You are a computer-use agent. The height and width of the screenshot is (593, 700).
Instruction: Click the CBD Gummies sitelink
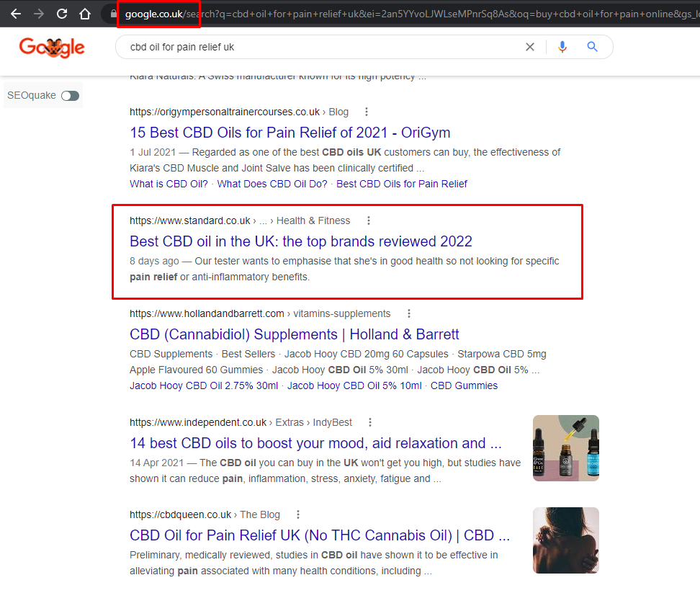pos(464,385)
